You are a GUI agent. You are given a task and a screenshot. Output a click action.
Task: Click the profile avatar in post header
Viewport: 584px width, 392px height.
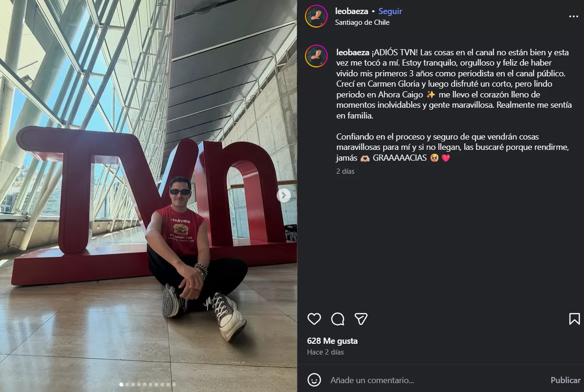point(316,16)
